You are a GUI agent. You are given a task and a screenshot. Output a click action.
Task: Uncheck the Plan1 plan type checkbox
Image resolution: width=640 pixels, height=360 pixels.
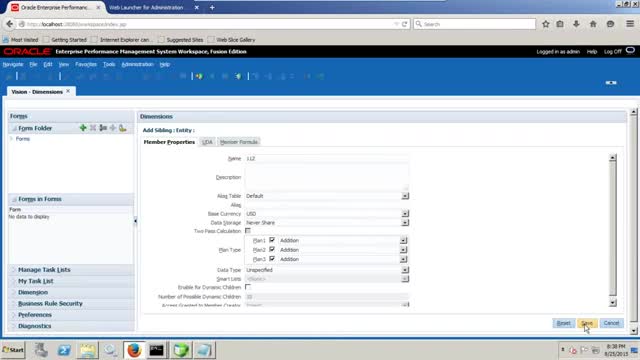coord(272,240)
